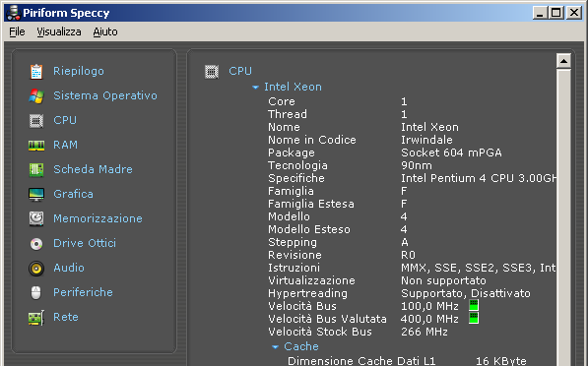Click the green graph icon beside 400,0 MHz

tap(474, 318)
